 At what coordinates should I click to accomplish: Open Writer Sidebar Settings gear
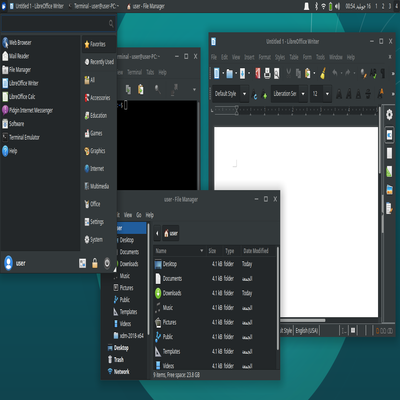[389, 114]
